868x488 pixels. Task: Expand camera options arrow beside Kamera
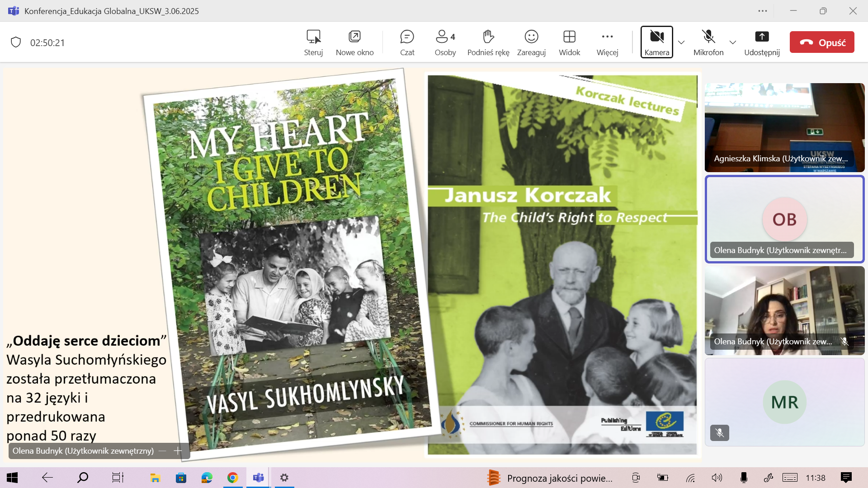(x=681, y=42)
